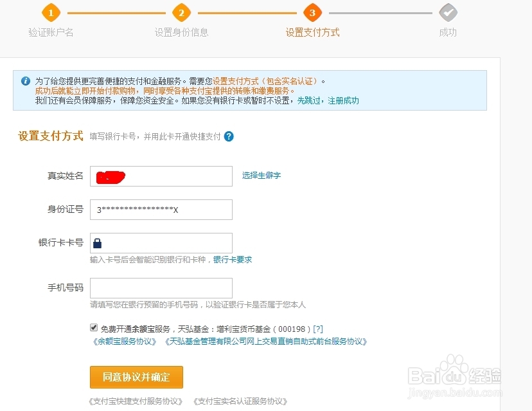532x411 pixels.
Task: Click the lock icon in bank card field
Action: pyautogui.click(x=98, y=243)
